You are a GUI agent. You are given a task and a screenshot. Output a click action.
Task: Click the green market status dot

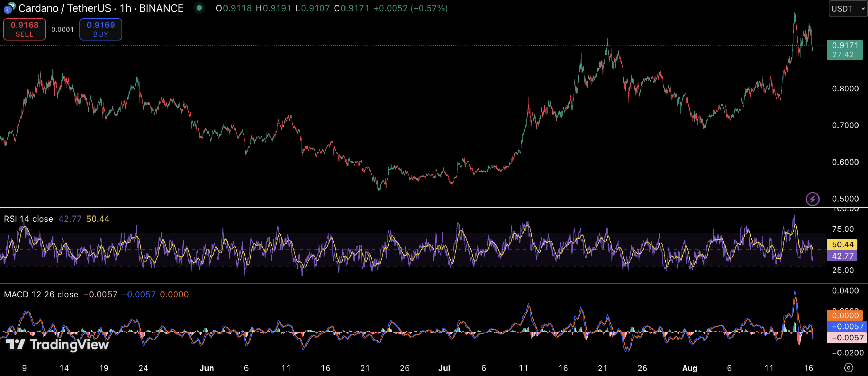(x=199, y=8)
